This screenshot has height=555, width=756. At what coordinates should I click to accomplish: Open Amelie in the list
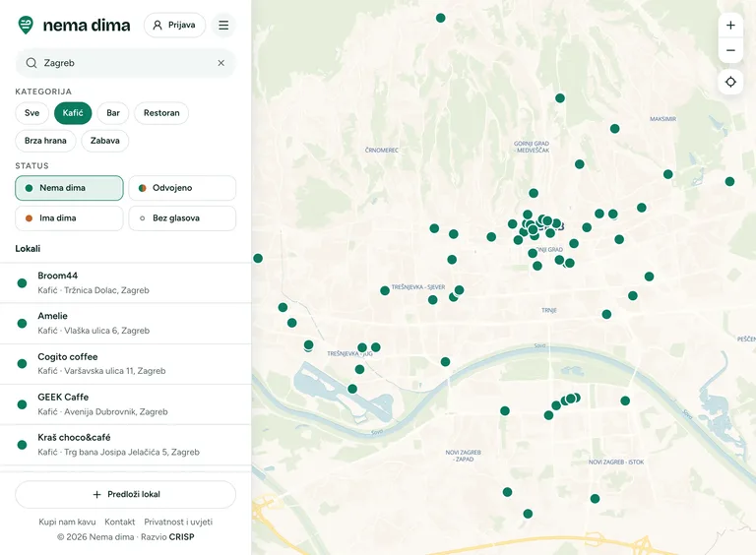coord(125,324)
